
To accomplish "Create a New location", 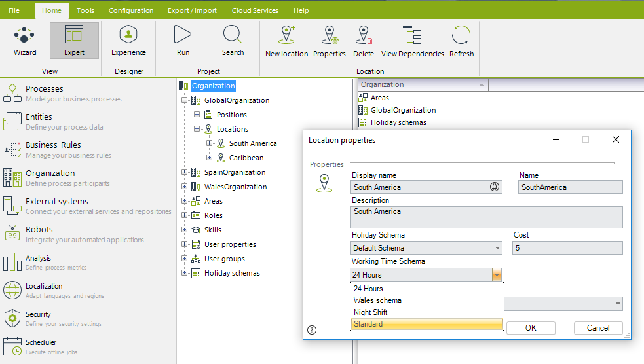I will click(x=287, y=41).
